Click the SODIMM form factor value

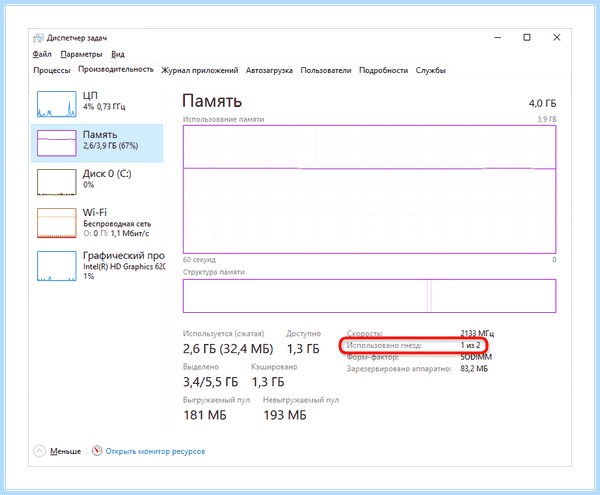point(476,357)
